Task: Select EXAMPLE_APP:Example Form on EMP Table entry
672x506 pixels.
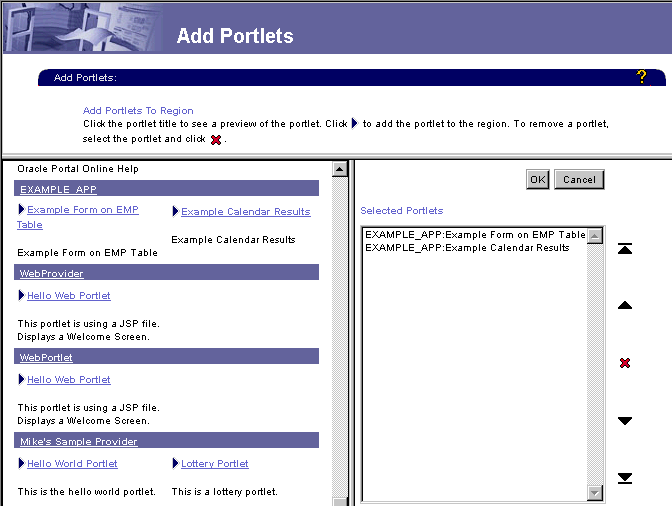Action: pos(474,235)
